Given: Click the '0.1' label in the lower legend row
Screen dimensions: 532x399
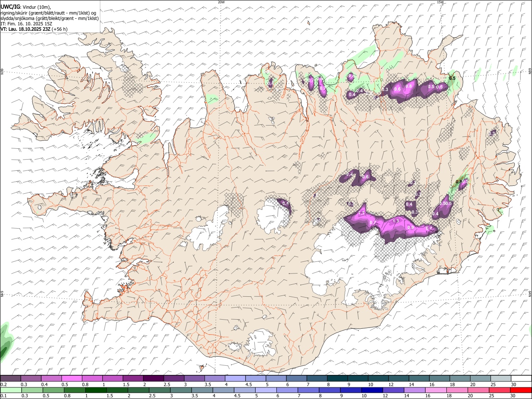Looking at the screenshot, I should [4, 396].
